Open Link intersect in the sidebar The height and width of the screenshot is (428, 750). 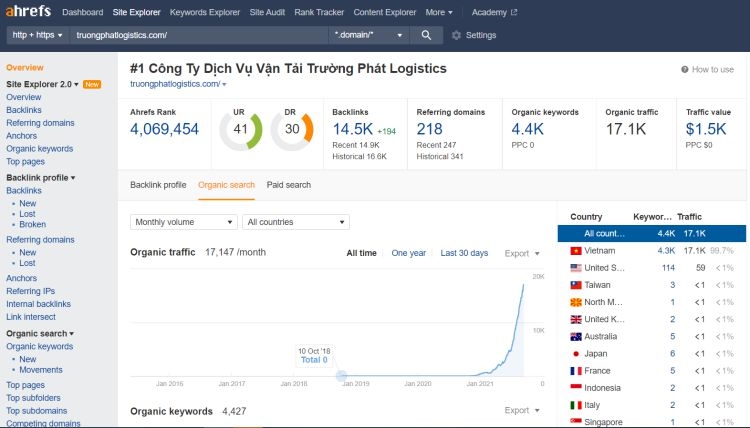tap(31, 317)
